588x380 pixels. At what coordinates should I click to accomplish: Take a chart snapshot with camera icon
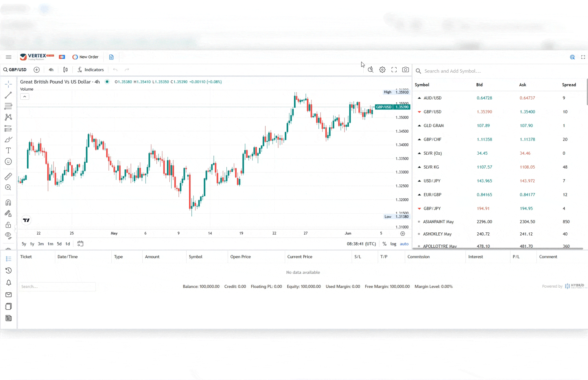(405, 70)
